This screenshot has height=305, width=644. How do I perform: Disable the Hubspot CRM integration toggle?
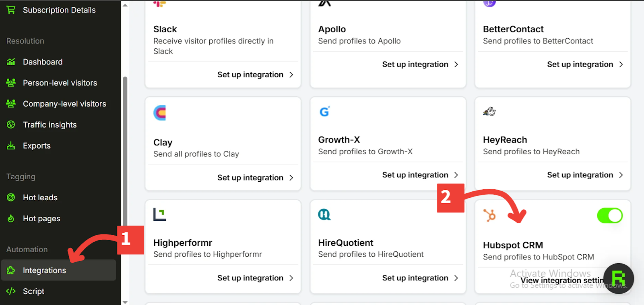tap(609, 216)
